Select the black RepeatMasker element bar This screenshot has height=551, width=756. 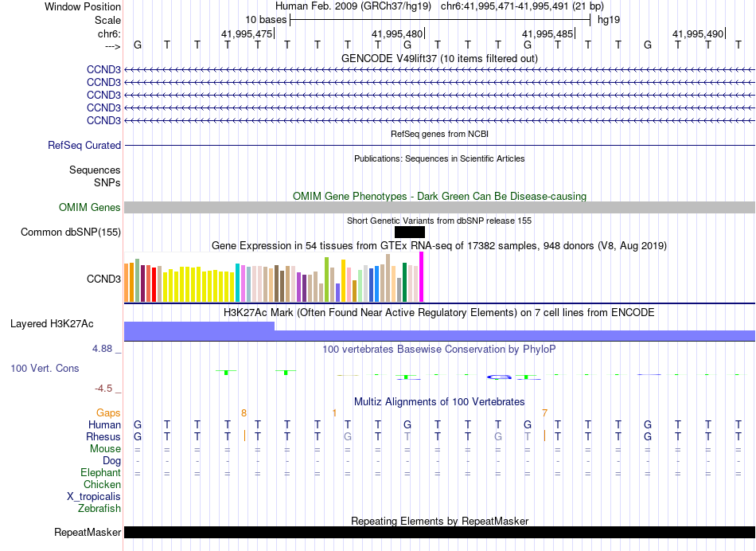(x=439, y=532)
